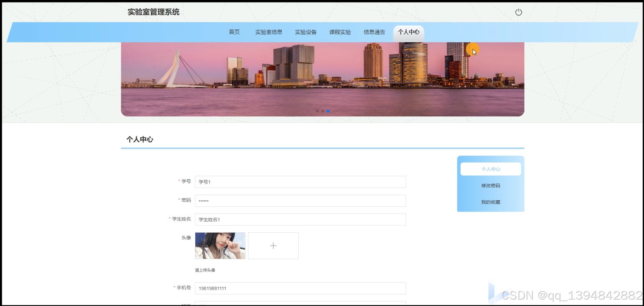Click the plus upload avatar box
Image resolution: width=644 pixels, height=306 pixels.
click(273, 246)
